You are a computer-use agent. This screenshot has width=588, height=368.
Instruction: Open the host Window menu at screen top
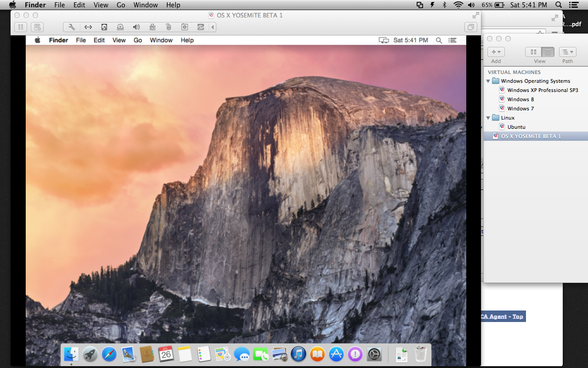pyautogui.click(x=145, y=5)
